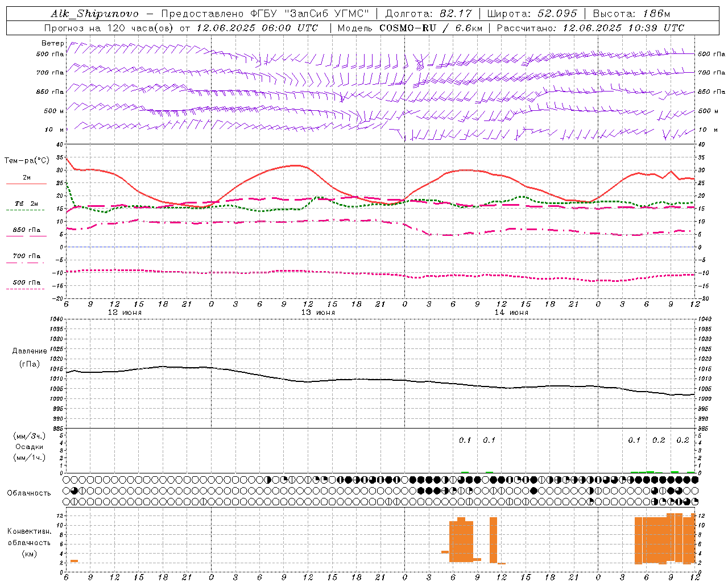
Task: Click the Конвективн. label of the convective panel
Action: (x=30, y=531)
